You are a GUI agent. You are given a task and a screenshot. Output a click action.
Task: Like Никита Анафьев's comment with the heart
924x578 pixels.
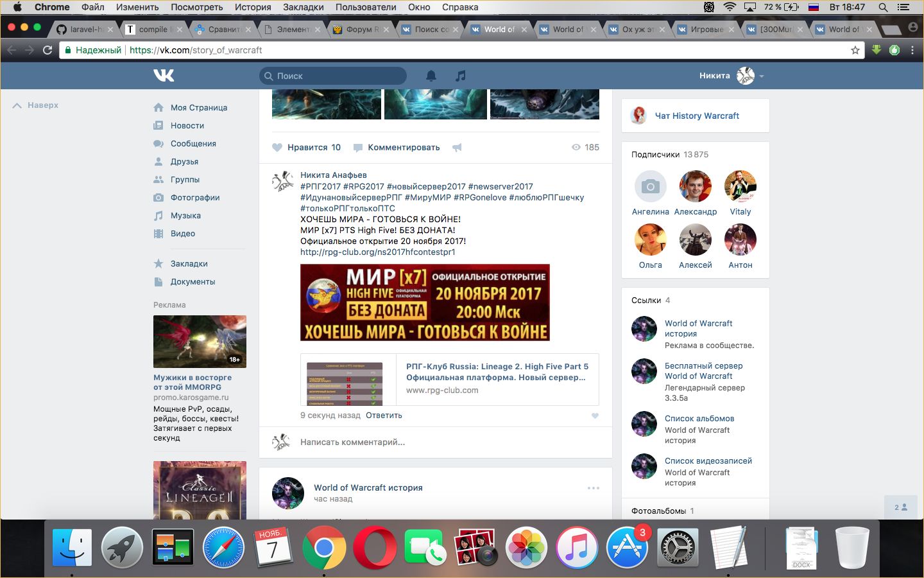[x=595, y=416]
